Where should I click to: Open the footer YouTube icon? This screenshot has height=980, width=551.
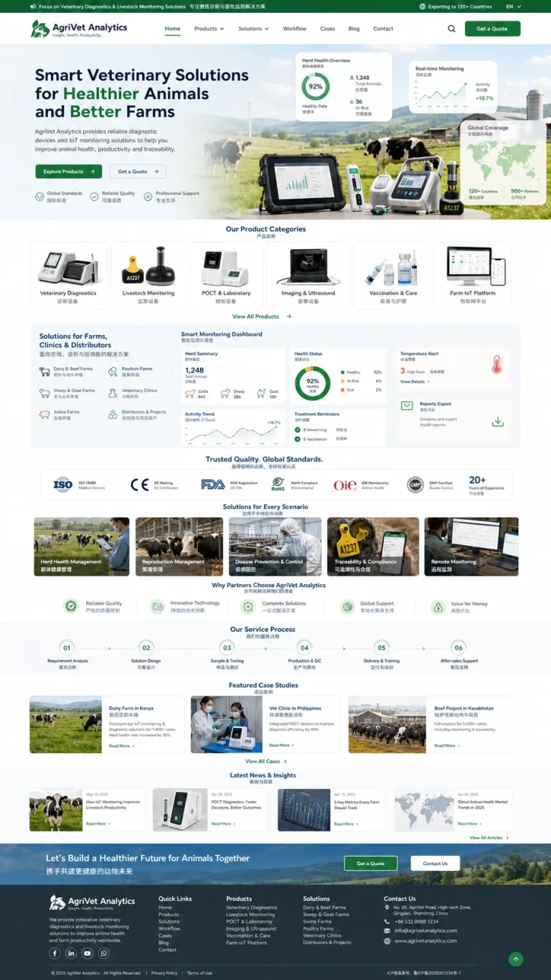click(x=88, y=953)
